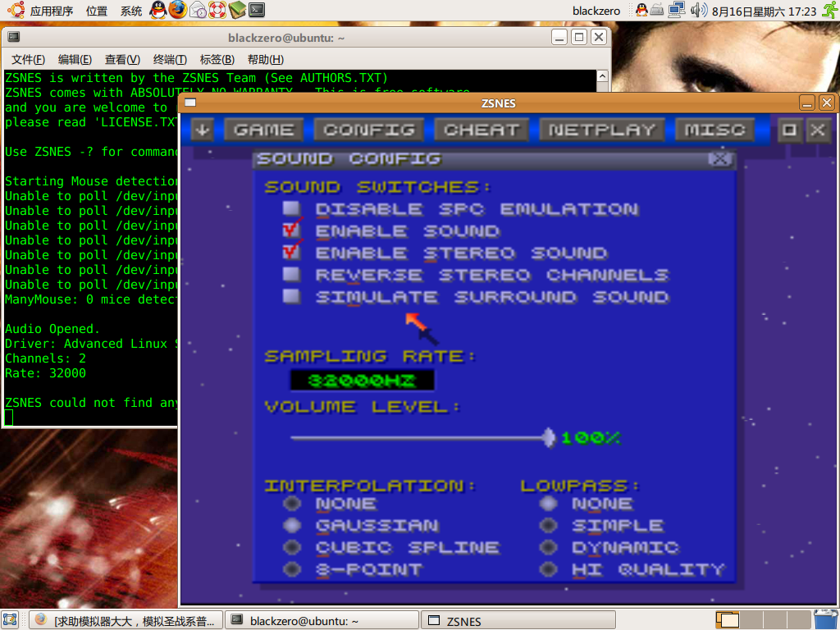The height and width of the screenshot is (630, 840).
Task: Open the 应用程序 applications menu
Action: (52, 11)
